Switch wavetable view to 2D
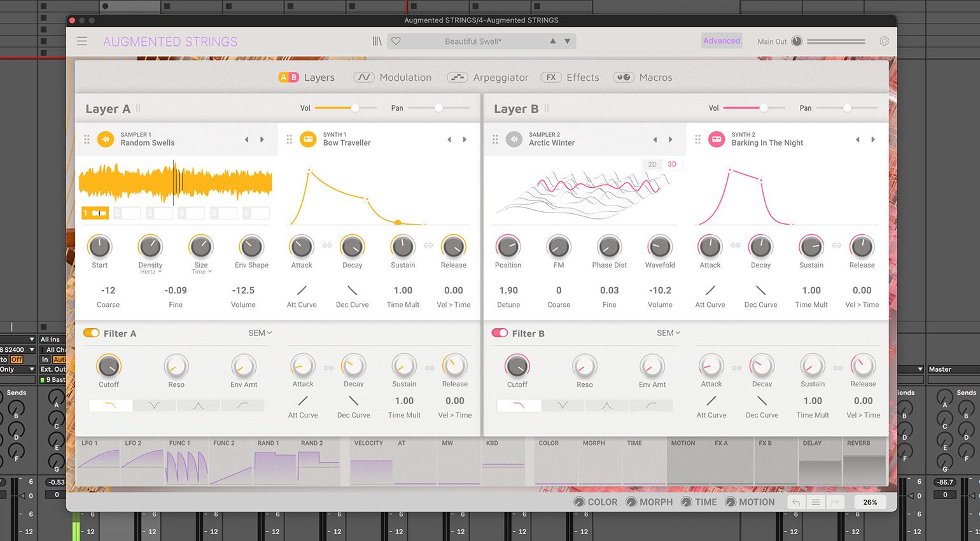The image size is (980, 541). pos(652,164)
